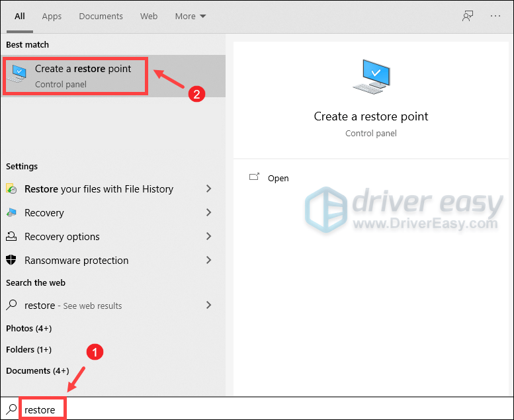Click the File History folder icon
Viewport: 514px width, 420px height.
[x=11, y=189]
